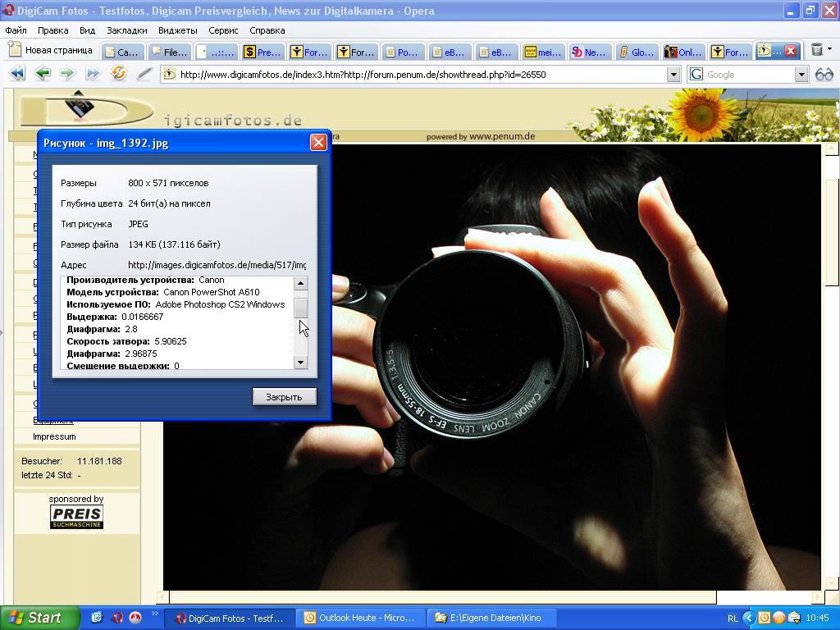Open the Google search engine dropdown
Viewport: 840px width, 630px height.
click(801, 75)
